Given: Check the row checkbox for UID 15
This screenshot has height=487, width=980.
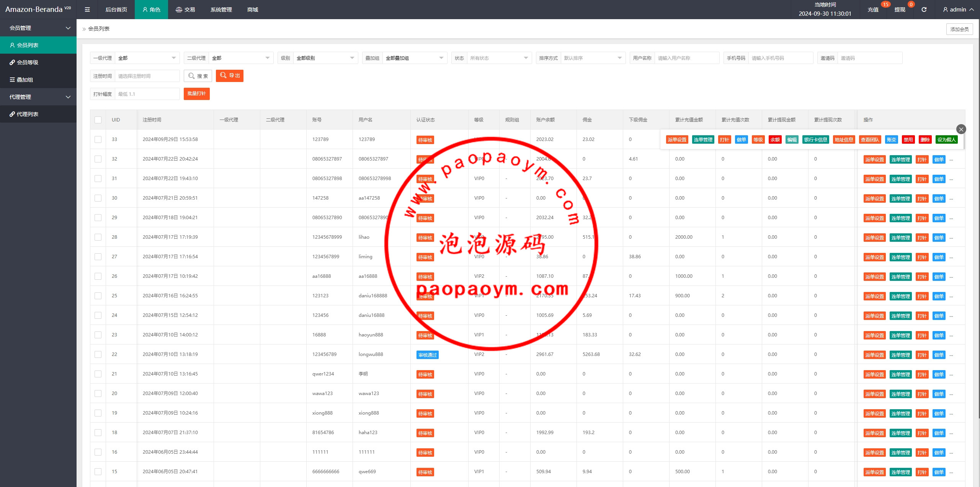Looking at the screenshot, I should point(98,472).
